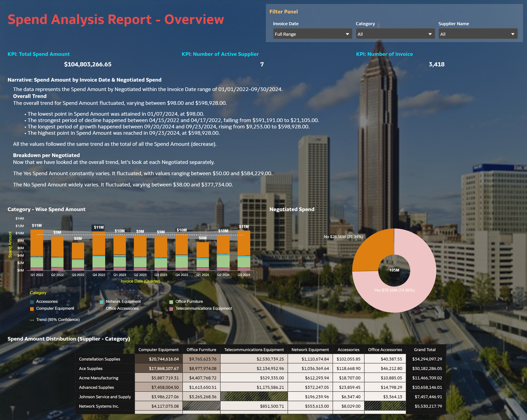The width and height of the screenshot is (527, 420).
Task: Click Network Systems Inc. row label
Action: coord(99,406)
